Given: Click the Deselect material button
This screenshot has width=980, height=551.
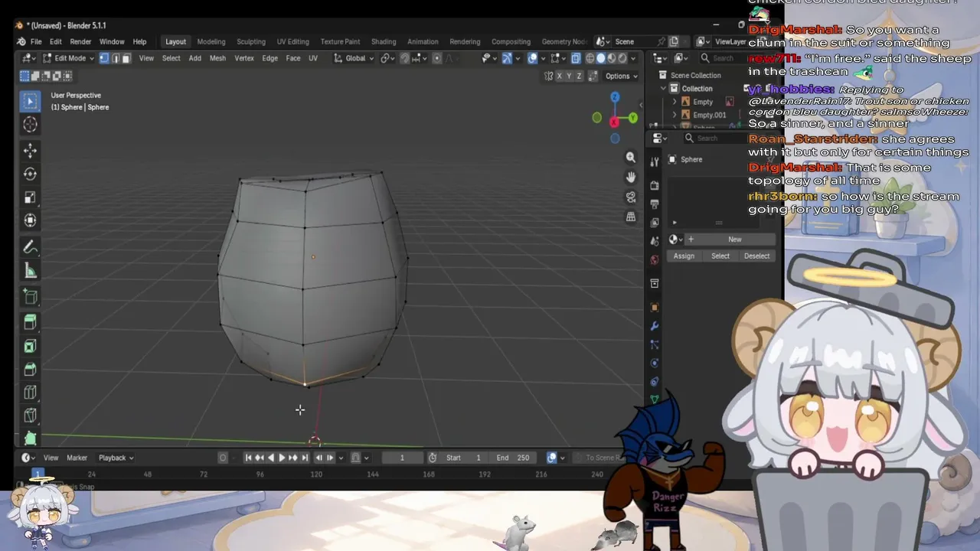Looking at the screenshot, I should coord(757,256).
